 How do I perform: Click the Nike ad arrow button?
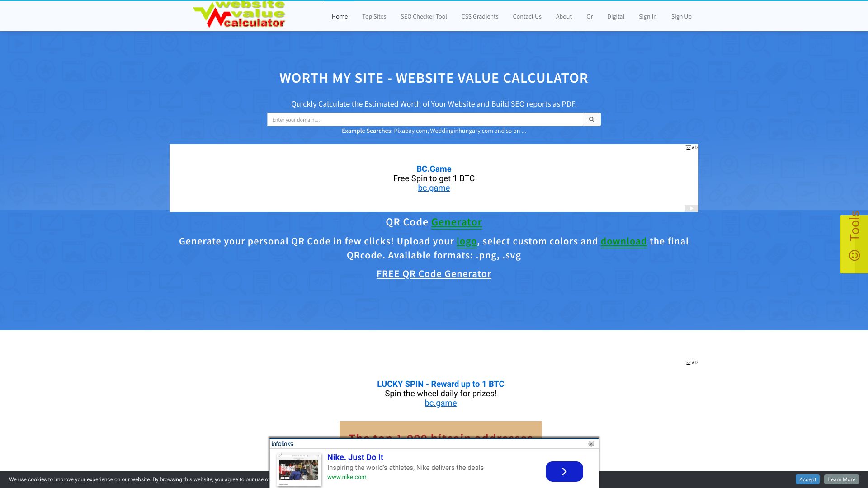(x=563, y=471)
